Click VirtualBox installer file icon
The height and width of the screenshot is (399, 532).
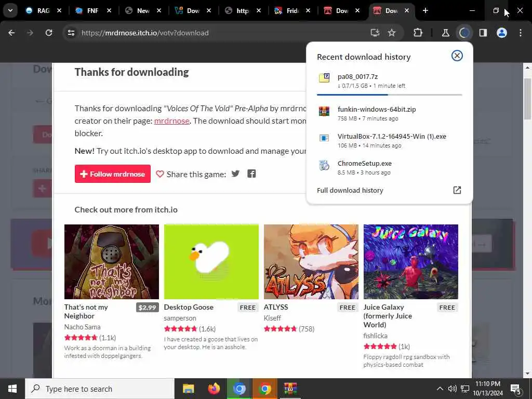point(324,138)
